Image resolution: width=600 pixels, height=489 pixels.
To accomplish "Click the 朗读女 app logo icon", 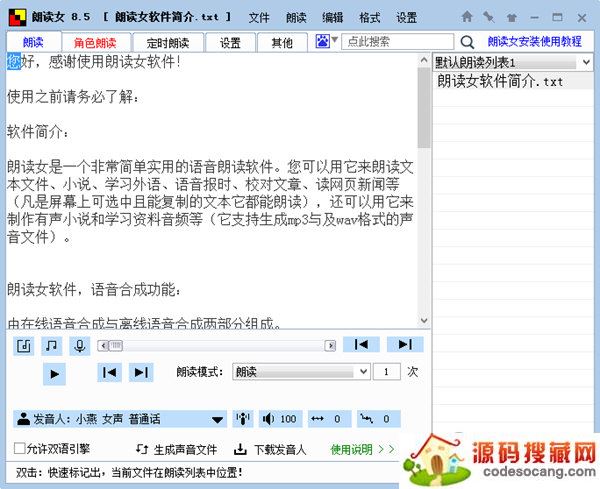I will 17,17.
